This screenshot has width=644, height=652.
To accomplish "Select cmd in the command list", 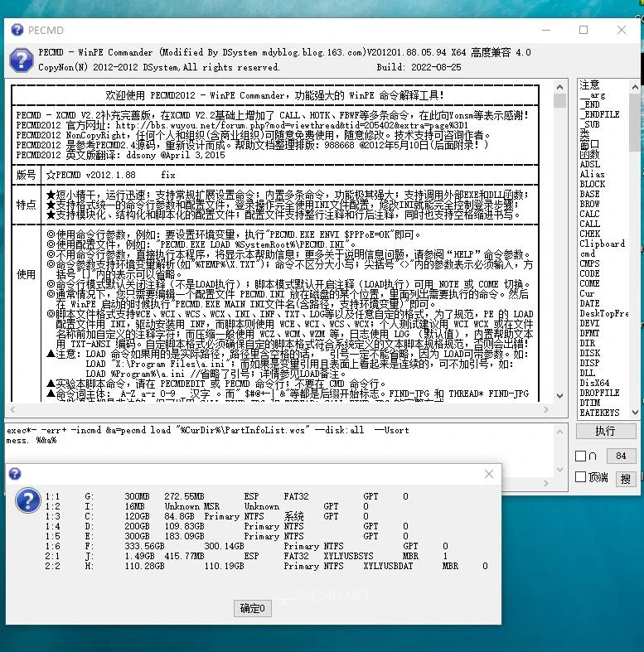I will point(588,254).
